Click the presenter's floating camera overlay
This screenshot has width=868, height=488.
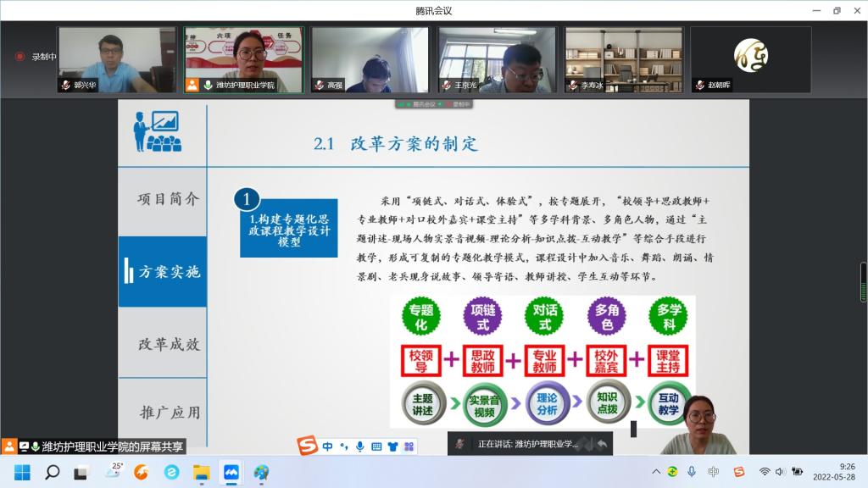coord(698,424)
